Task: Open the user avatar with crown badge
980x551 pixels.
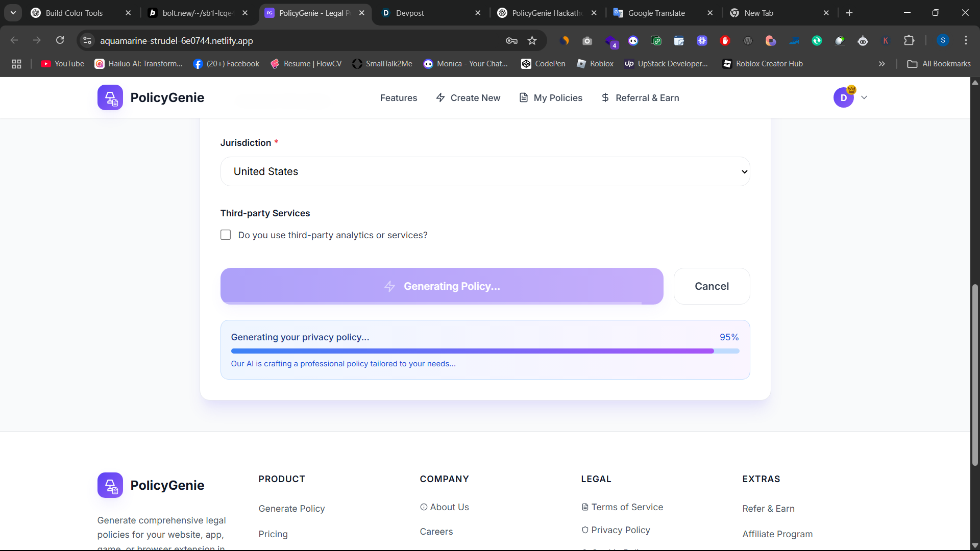Action: tap(844, 97)
